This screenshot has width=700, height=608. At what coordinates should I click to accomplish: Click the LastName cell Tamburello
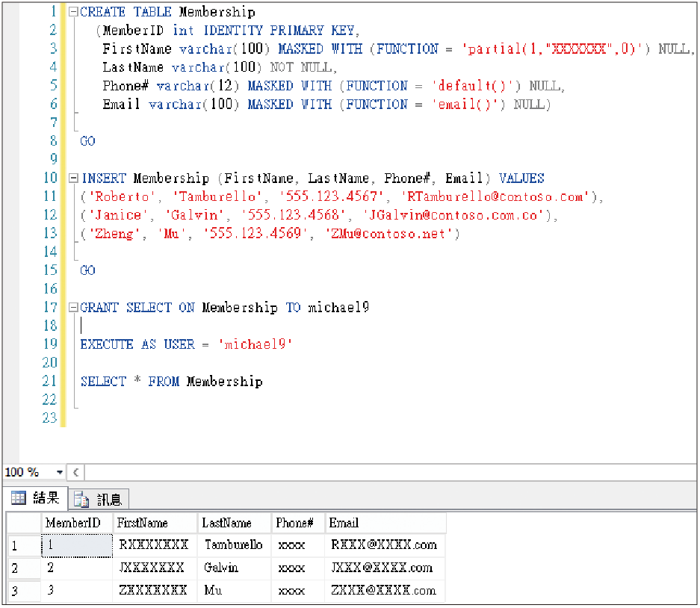234,545
